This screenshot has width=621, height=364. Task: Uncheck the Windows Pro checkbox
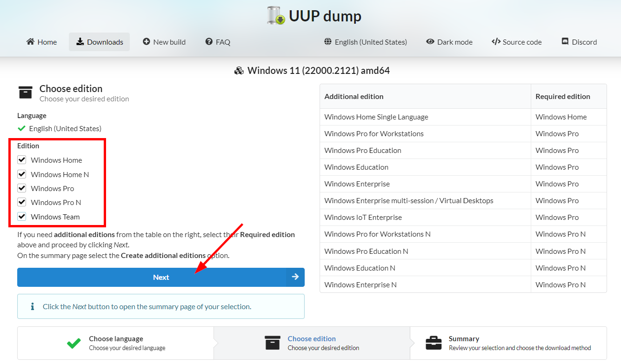tap(22, 188)
